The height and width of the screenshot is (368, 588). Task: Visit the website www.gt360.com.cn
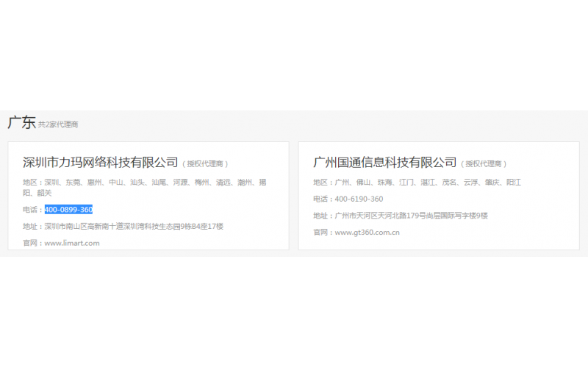click(x=367, y=233)
